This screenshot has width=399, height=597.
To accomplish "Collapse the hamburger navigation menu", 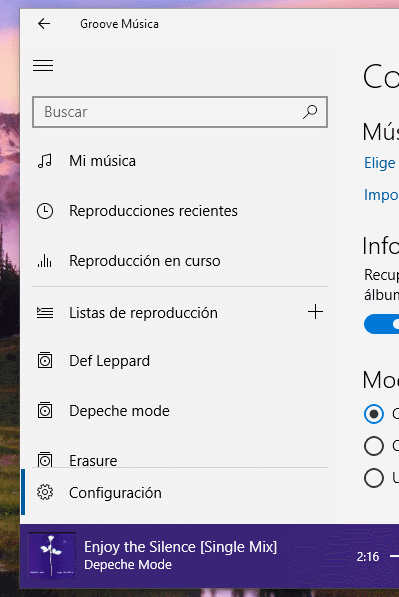I will (x=43, y=65).
